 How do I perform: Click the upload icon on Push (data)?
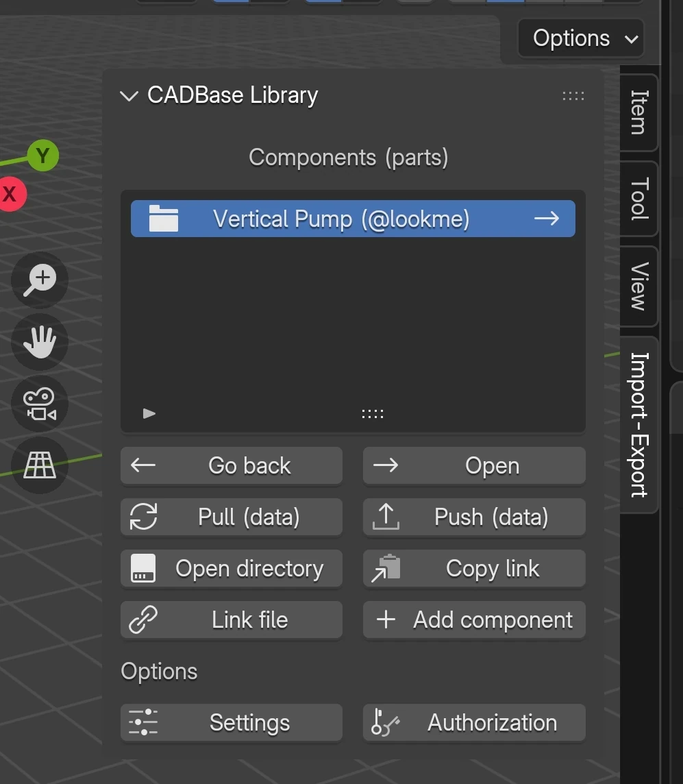pyautogui.click(x=386, y=517)
